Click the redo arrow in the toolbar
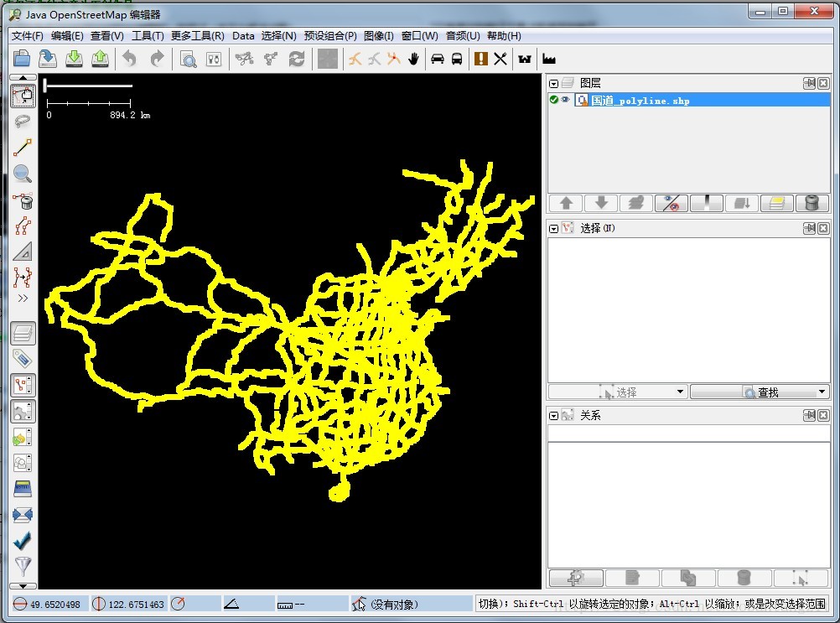The image size is (840, 623). pos(157,59)
